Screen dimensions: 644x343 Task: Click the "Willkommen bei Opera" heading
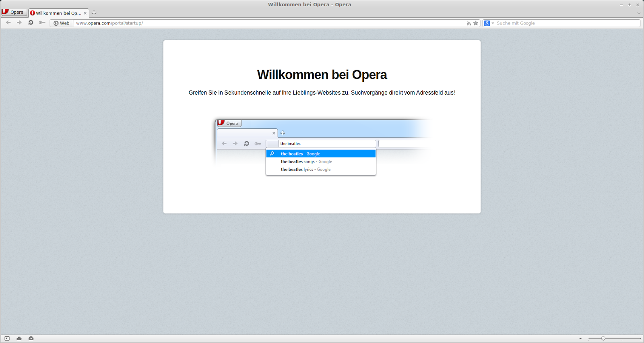[322, 75]
